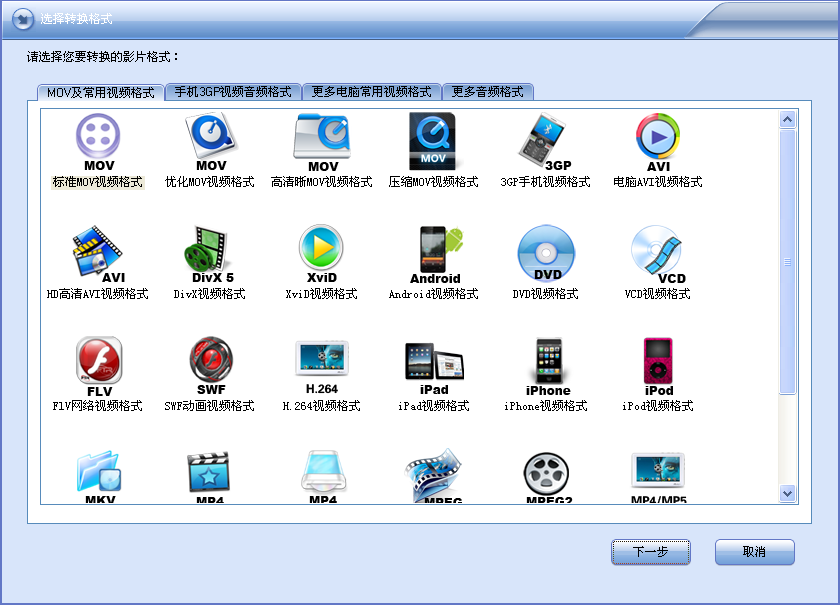Click the scrollbar down arrow
Image resolution: width=840 pixels, height=605 pixels.
(787, 493)
